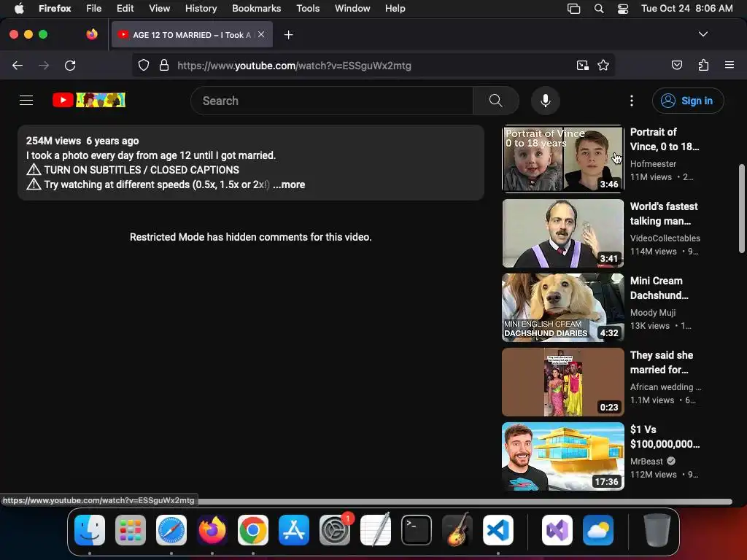Open Mini Cream Dachshund video thumbnail
Image resolution: width=747 pixels, height=560 pixels.
coord(563,308)
